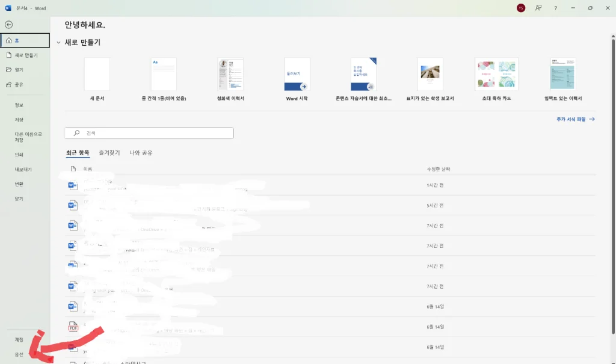Click the Word file icon on the 1시간 전 row

coord(73,185)
